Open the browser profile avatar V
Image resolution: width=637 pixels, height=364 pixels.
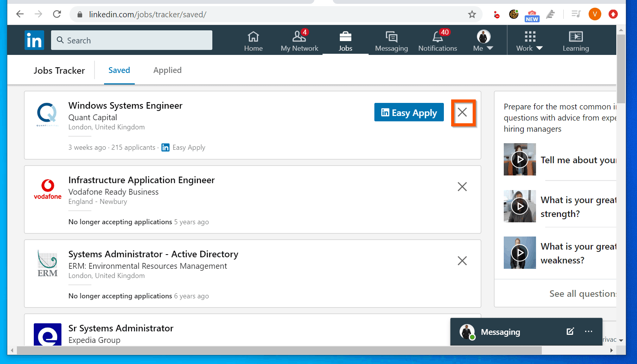click(x=595, y=14)
